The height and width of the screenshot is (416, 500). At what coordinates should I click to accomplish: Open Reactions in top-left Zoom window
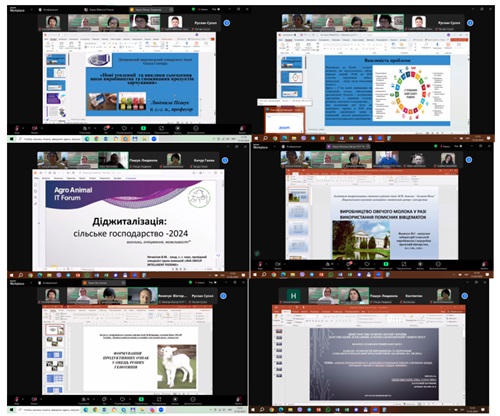coord(124,128)
